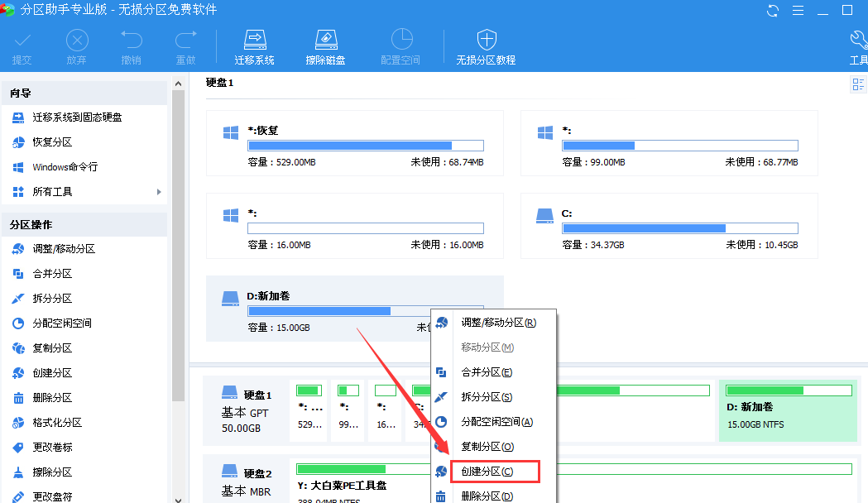
Task: Expand 所有工具 submenu arrow
Action: coord(159,192)
